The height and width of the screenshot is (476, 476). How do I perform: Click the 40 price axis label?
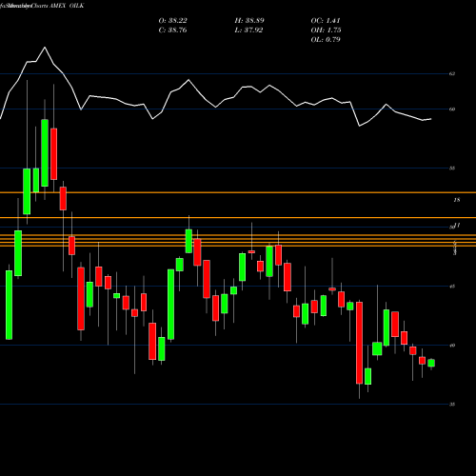tap(452, 346)
